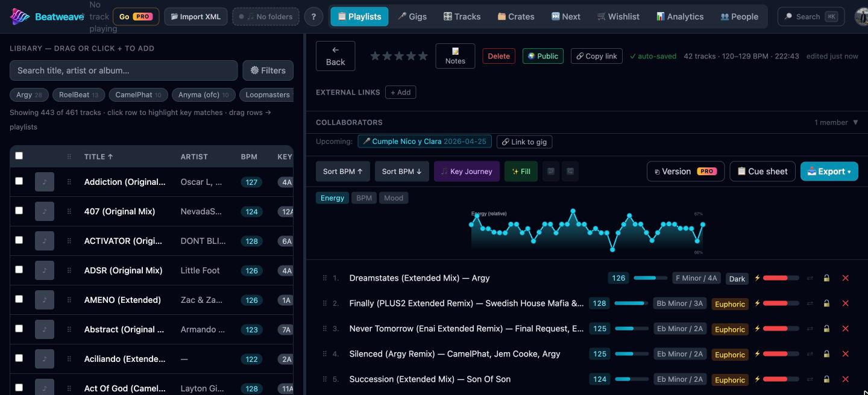Open the Cumple Nico y Clara gig tag

point(424,142)
